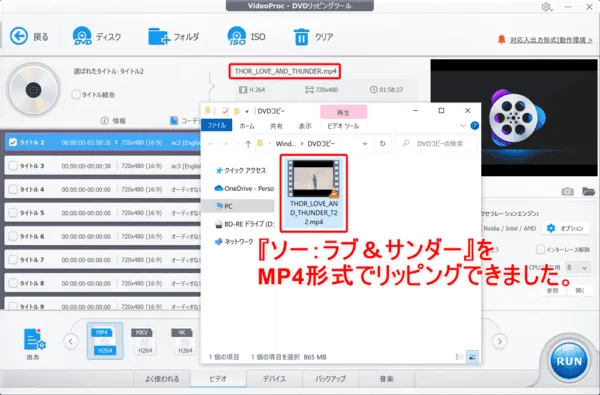Click the output filename THOR_LOVE_AND_THUNDER.mp4
This screenshot has height=395, width=600.
click(x=285, y=71)
